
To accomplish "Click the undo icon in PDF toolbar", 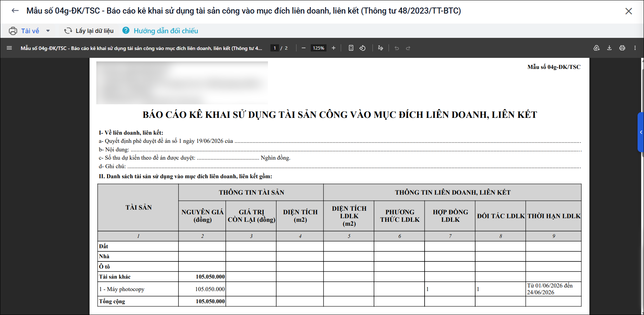I will tap(397, 48).
